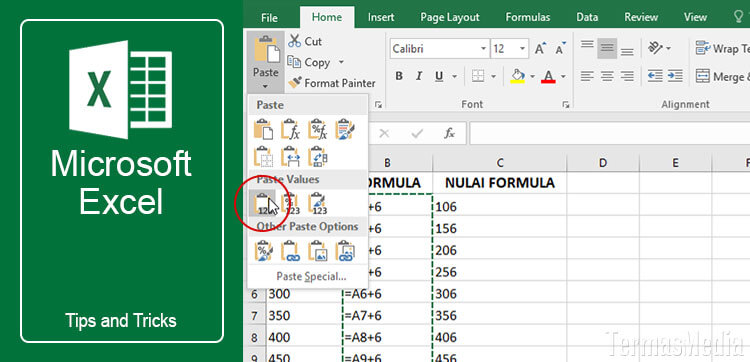Click the formula bar Insert Function fx

coord(449,133)
